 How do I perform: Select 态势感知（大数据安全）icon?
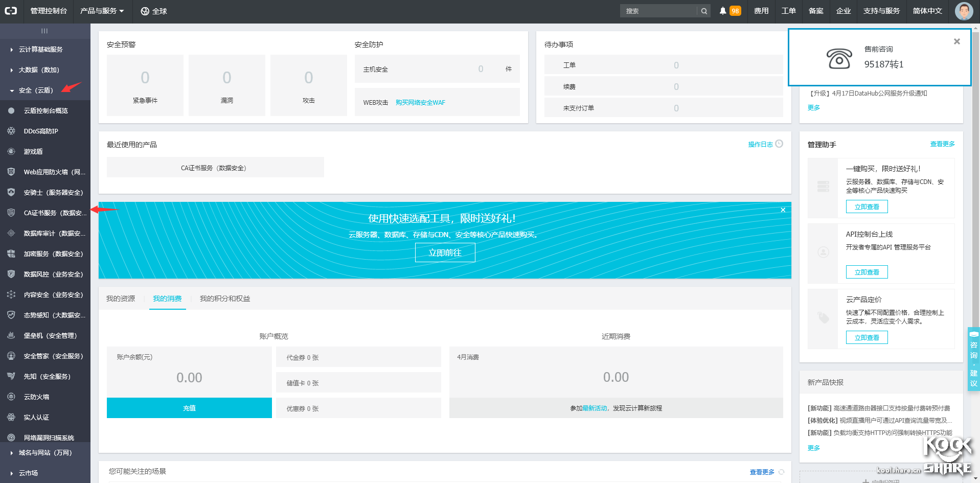11,315
